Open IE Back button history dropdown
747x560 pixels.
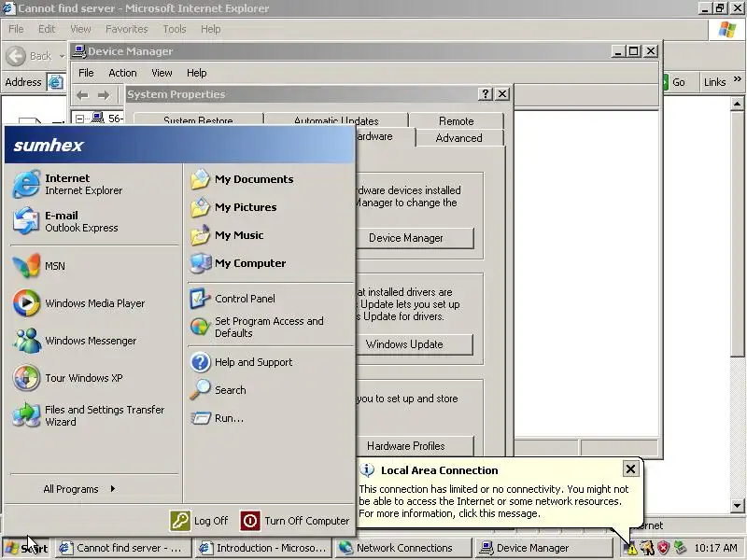(x=62, y=56)
